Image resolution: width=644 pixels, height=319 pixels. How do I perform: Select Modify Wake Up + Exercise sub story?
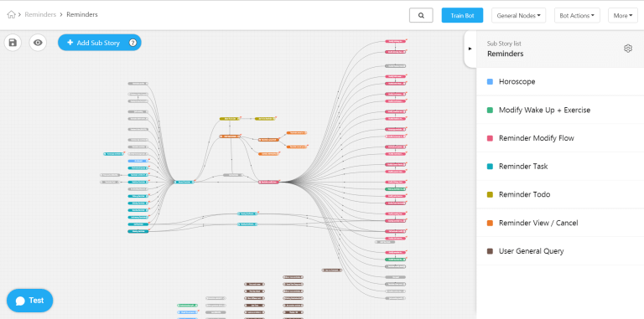(x=560, y=110)
